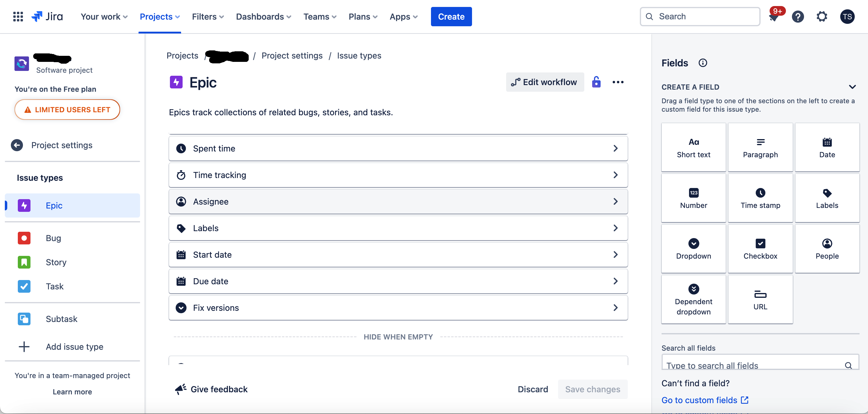Viewport: 868px width, 414px height.
Task: Collapse the Create a field section
Action: pos(852,87)
